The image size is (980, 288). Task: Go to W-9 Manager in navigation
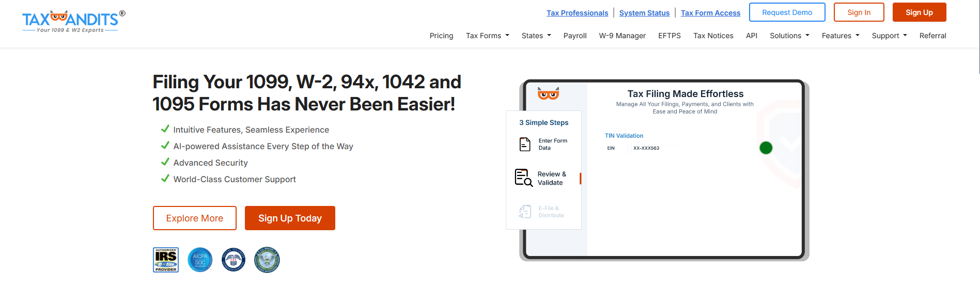tap(622, 36)
